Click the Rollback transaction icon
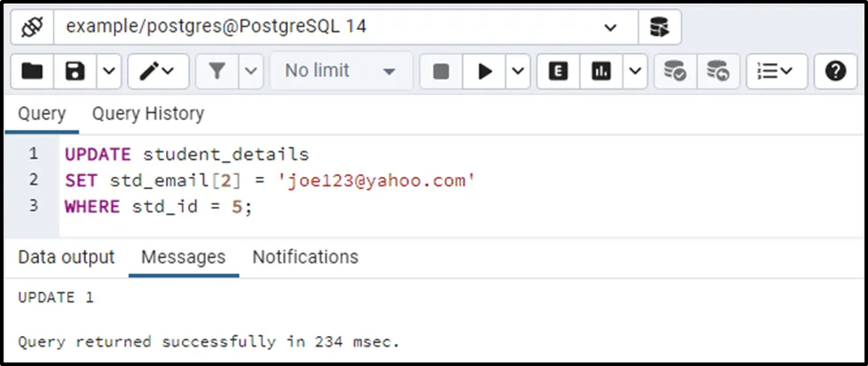Image resolution: width=868 pixels, height=366 pixels. [x=718, y=72]
